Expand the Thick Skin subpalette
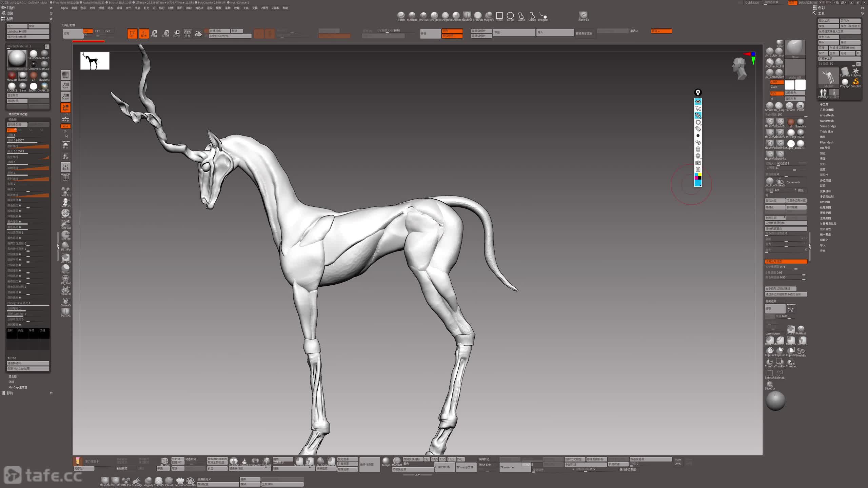868x488 pixels. pyautogui.click(x=826, y=131)
